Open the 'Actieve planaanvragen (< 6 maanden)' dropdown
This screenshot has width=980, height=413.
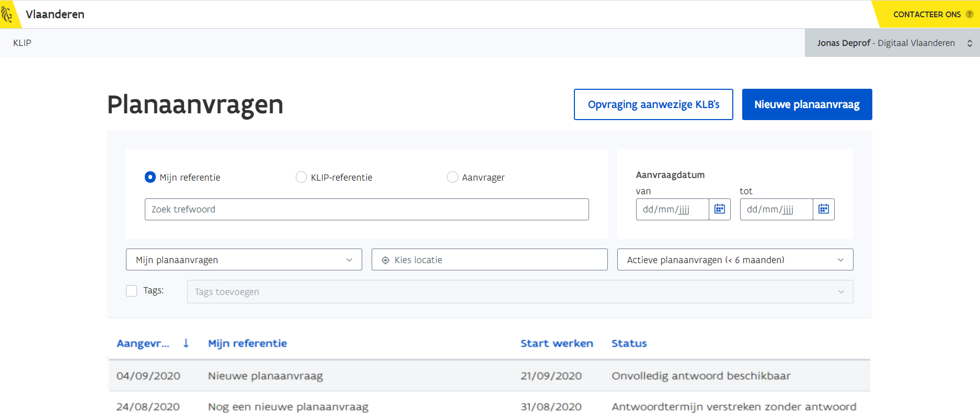point(735,260)
